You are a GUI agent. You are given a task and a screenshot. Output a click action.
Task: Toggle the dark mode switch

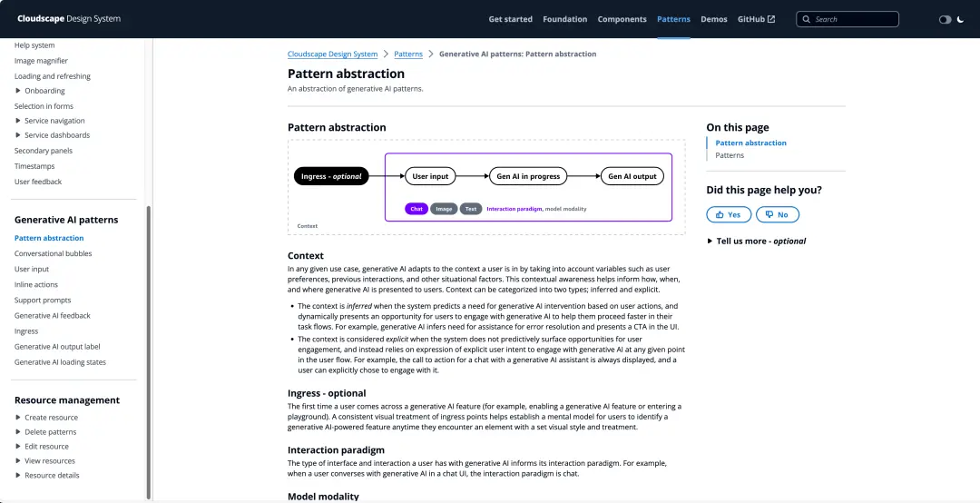tap(945, 19)
